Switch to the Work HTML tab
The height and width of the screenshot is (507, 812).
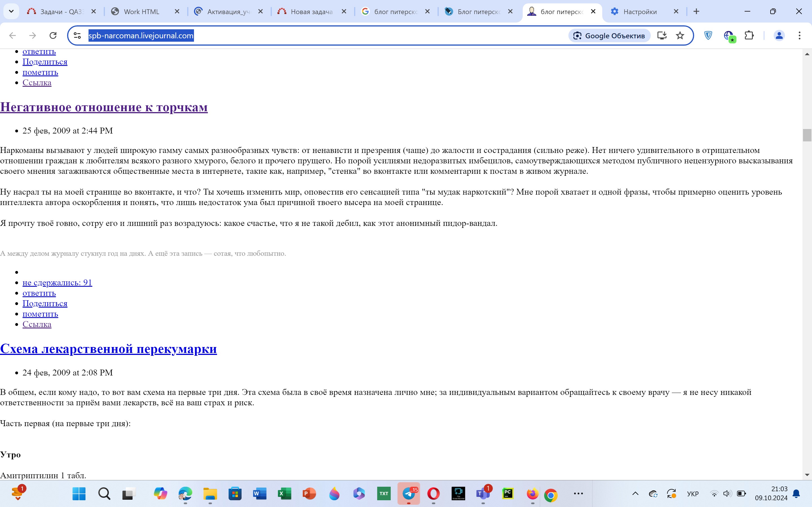[142, 12]
